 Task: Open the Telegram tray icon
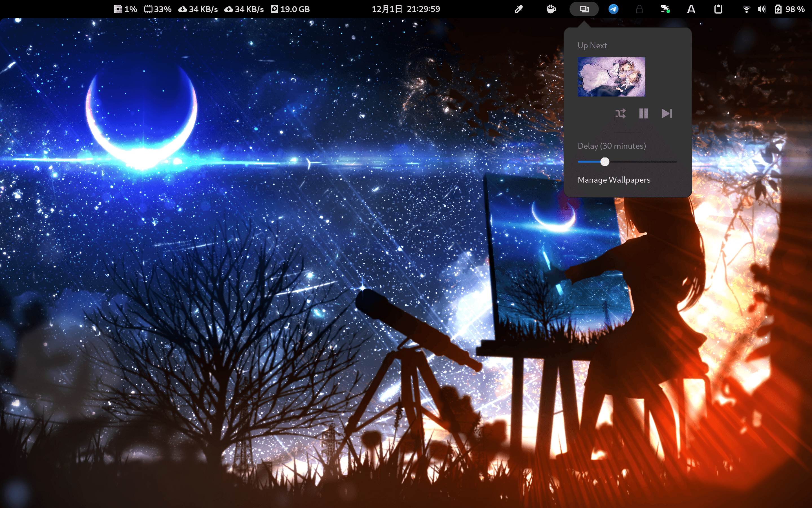coord(613,9)
